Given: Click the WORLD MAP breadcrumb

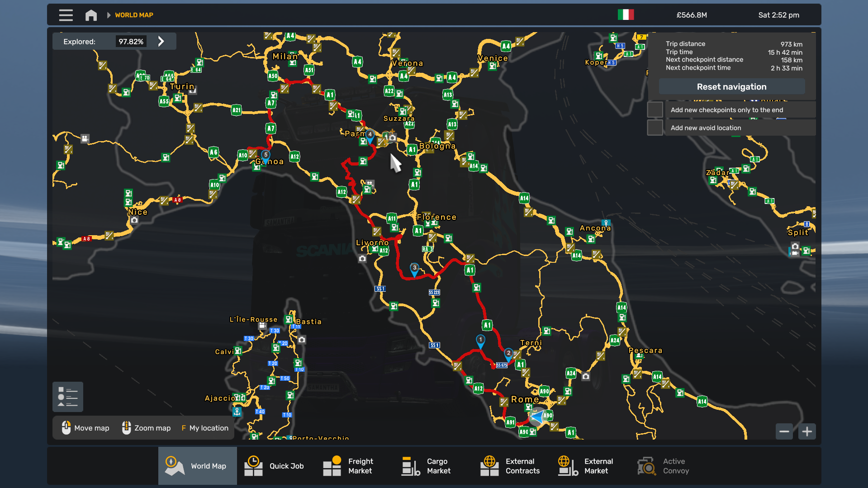Looking at the screenshot, I should point(134,15).
